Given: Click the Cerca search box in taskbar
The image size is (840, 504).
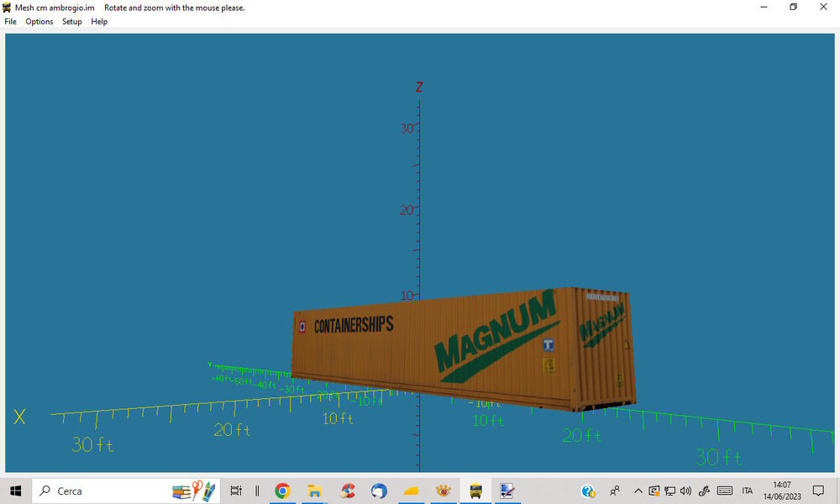Looking at the screenshot, I should (126, 491).
